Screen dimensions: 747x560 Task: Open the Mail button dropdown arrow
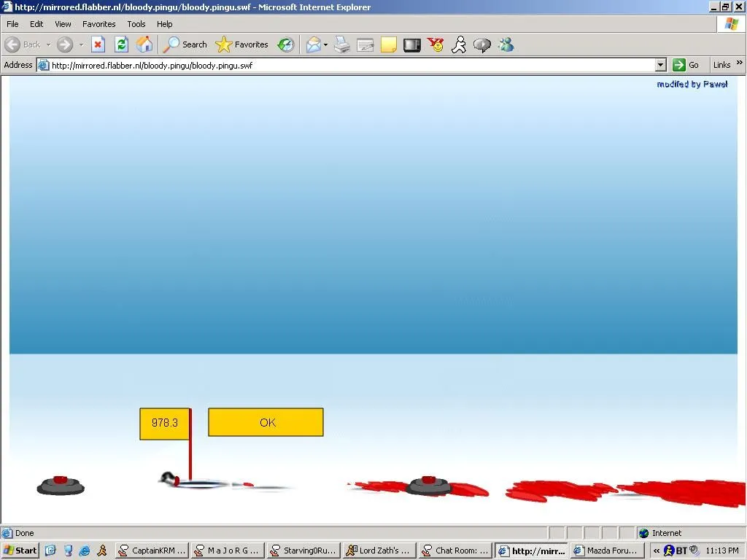click(325, 44)
